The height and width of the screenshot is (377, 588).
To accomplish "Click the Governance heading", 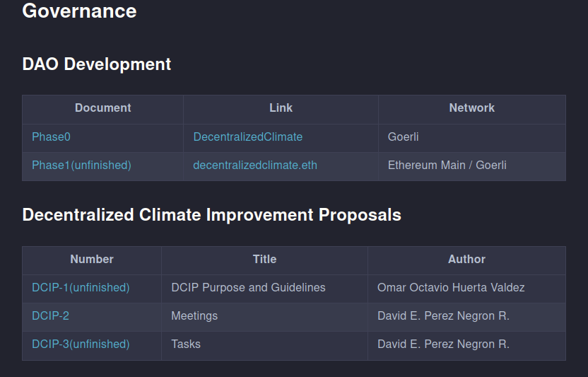I will tap(79, 11).
